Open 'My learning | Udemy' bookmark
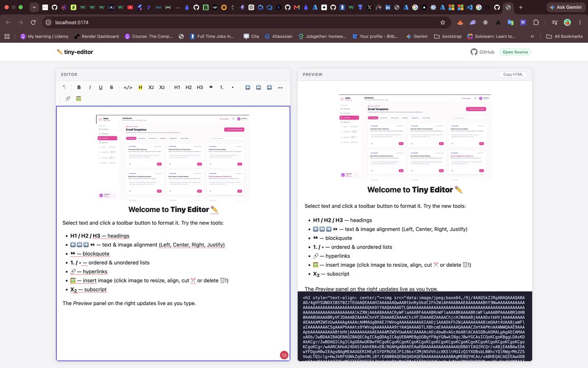Screen dimensions: 588x368 (45, 36)
